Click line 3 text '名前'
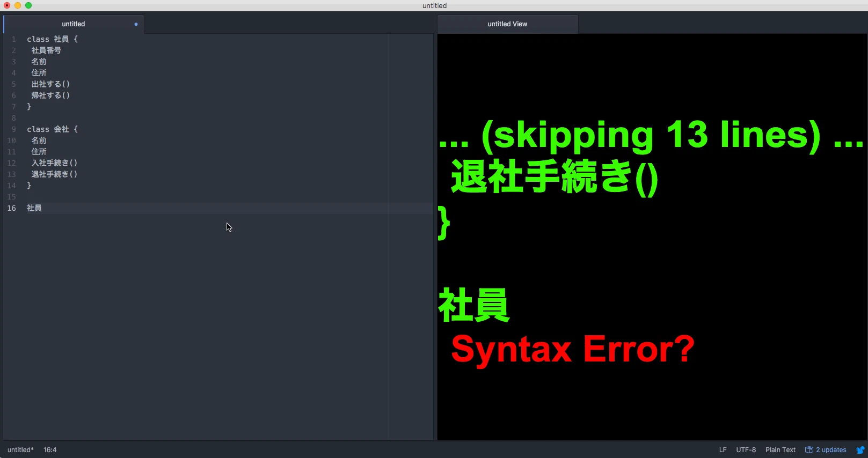 tap(39, 62)
